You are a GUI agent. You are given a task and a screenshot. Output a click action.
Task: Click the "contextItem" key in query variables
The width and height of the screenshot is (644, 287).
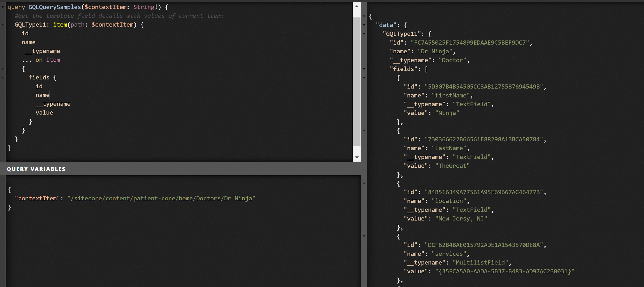coord(38,198)
